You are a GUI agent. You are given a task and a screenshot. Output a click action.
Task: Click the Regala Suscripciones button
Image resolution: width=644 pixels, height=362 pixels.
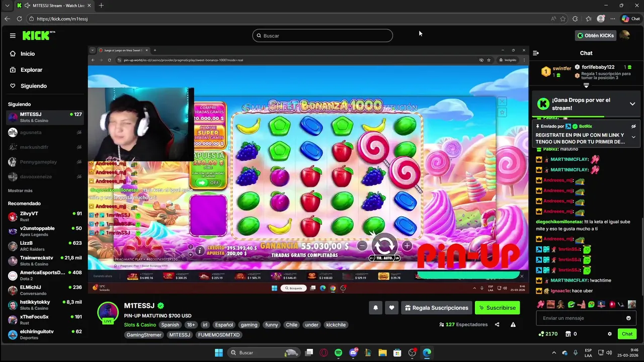point(436,308)
